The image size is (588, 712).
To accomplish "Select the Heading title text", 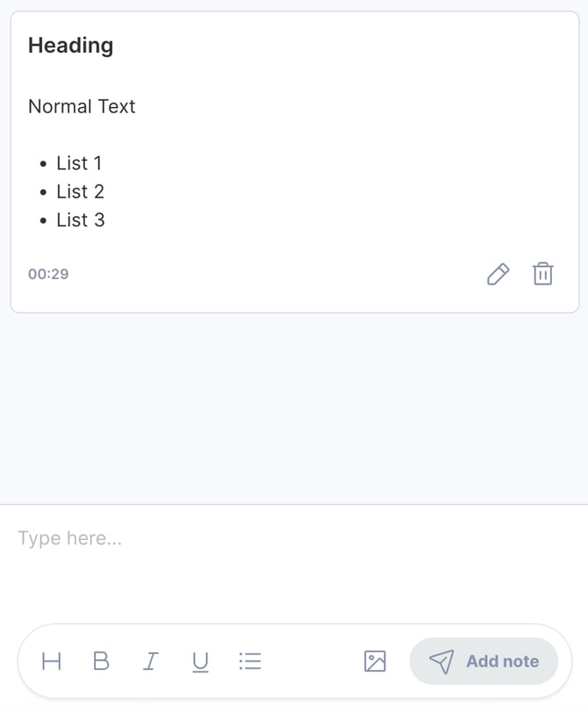I will (70, 45).
